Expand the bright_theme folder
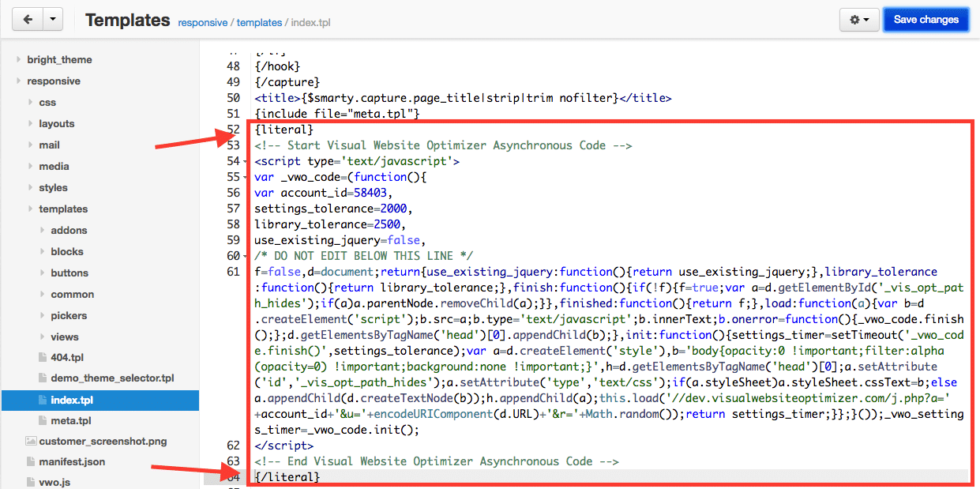Viewport: 980px width, 489px height. click(18, 60)
